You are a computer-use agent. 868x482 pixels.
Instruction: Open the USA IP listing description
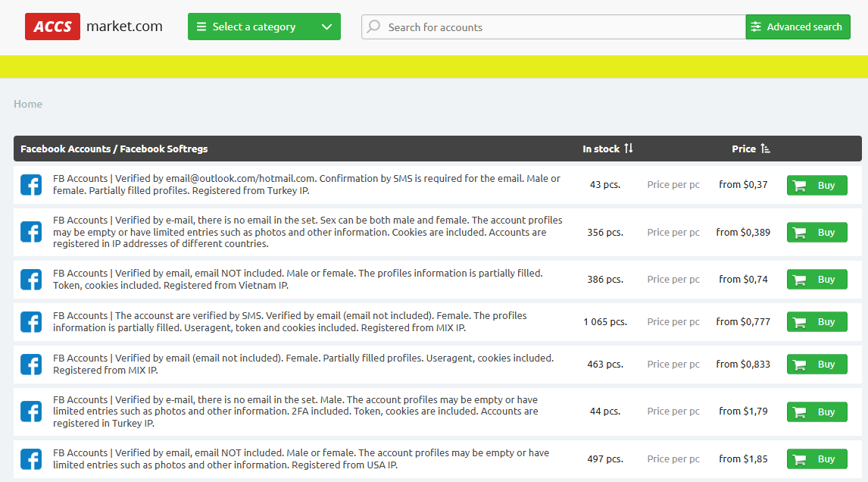301,459
